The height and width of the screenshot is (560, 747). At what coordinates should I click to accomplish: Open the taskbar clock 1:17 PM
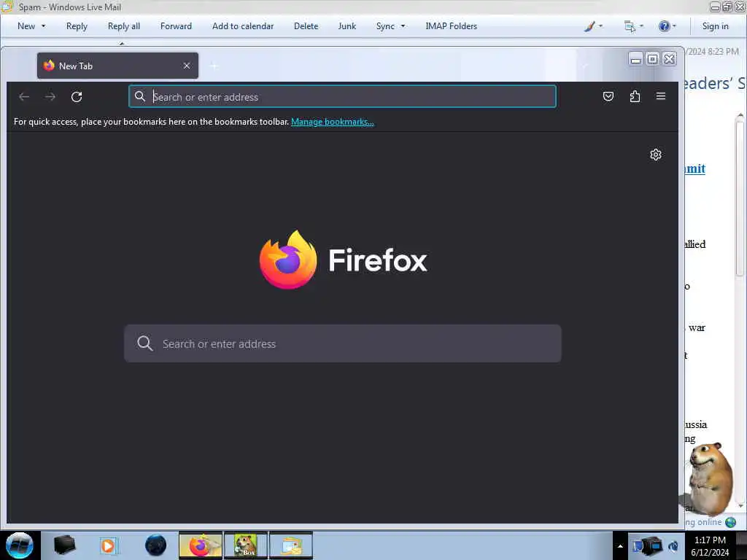tap(710, 546)
